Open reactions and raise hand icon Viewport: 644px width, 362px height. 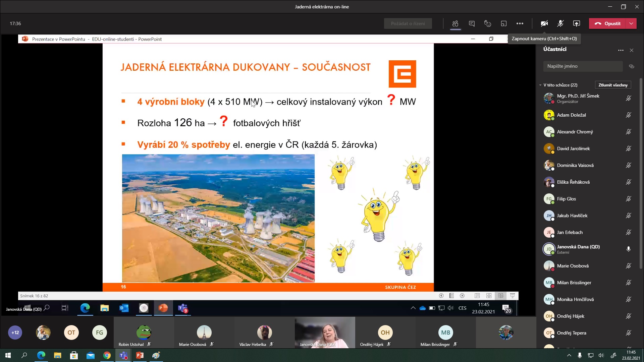[x=487, y=23]
